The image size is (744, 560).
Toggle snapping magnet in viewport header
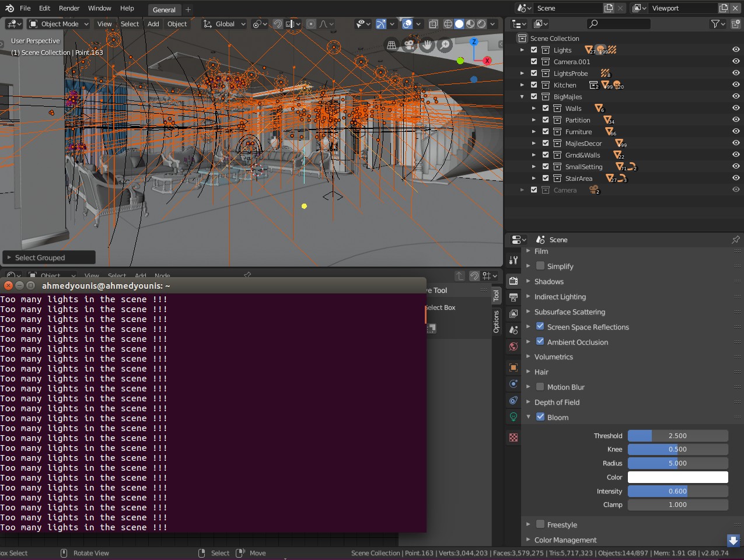coord(278,24)
